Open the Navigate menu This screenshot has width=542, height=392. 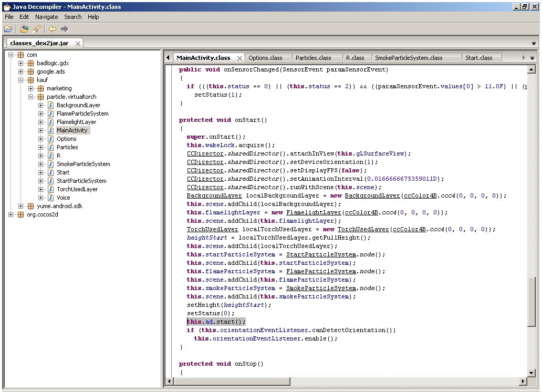(47, 17)
